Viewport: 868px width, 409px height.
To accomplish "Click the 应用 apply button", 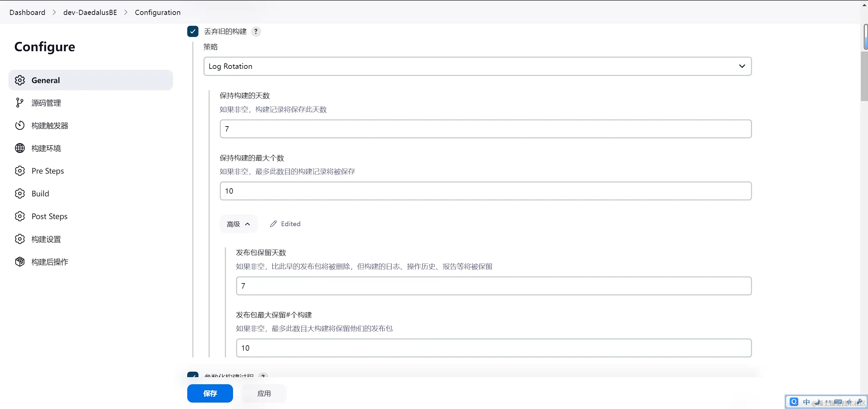I will click(264, 393).
